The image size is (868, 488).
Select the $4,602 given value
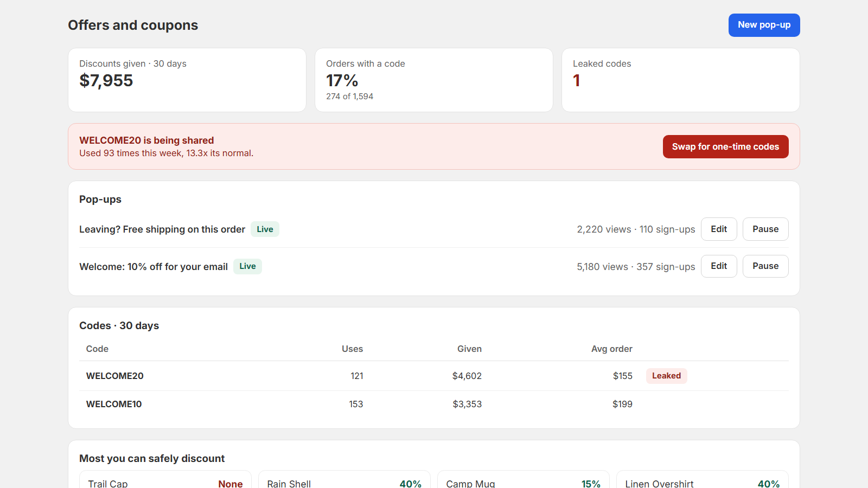(467, 376)
